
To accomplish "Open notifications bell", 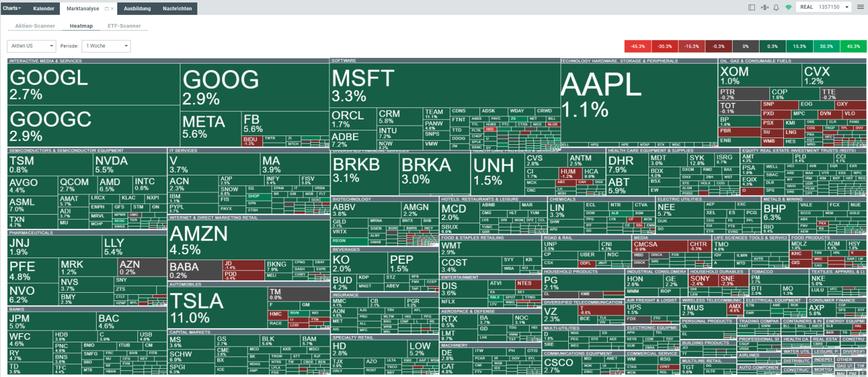I will coord(776,7).
